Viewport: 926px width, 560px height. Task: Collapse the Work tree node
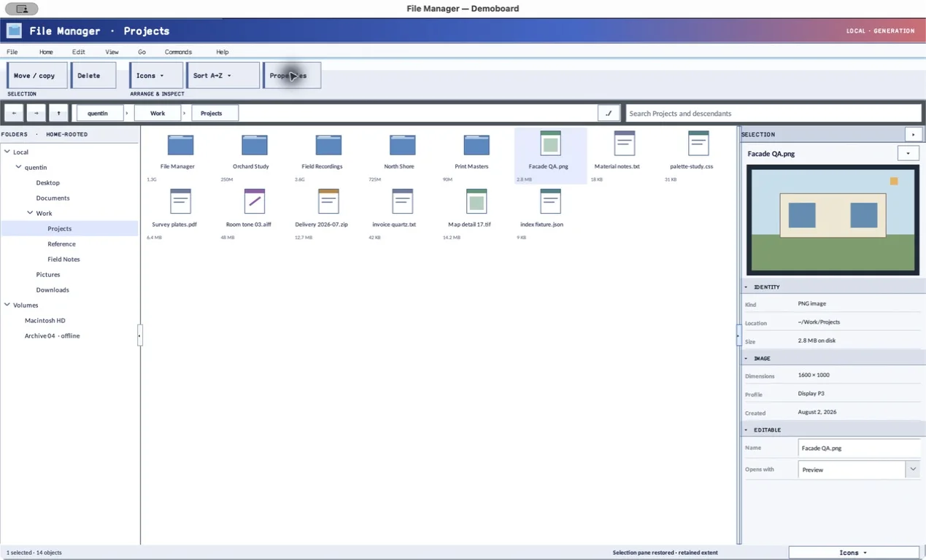tap(30, 213)
